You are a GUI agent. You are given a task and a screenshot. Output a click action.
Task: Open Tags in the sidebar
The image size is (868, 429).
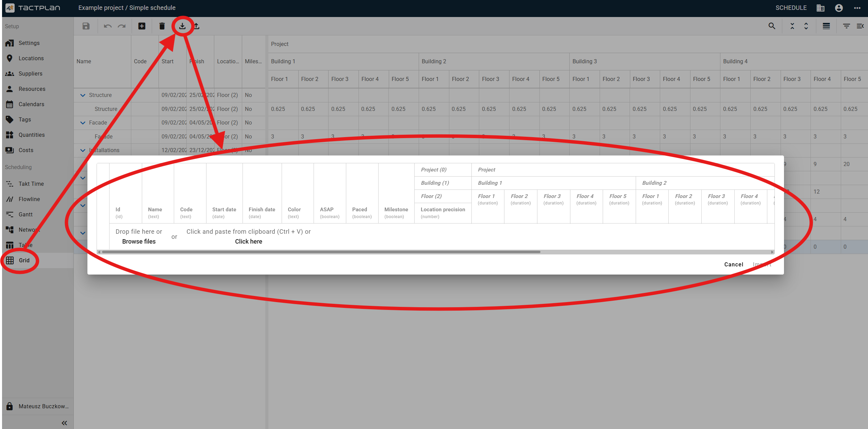(x=38, y=119)
